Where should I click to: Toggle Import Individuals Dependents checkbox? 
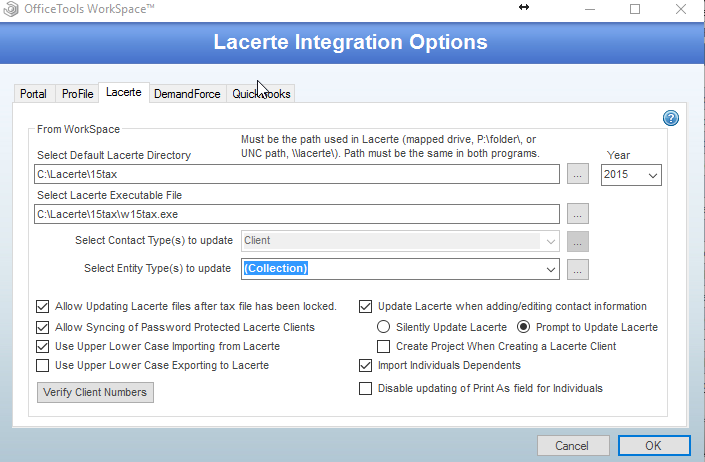pos(366,365)
